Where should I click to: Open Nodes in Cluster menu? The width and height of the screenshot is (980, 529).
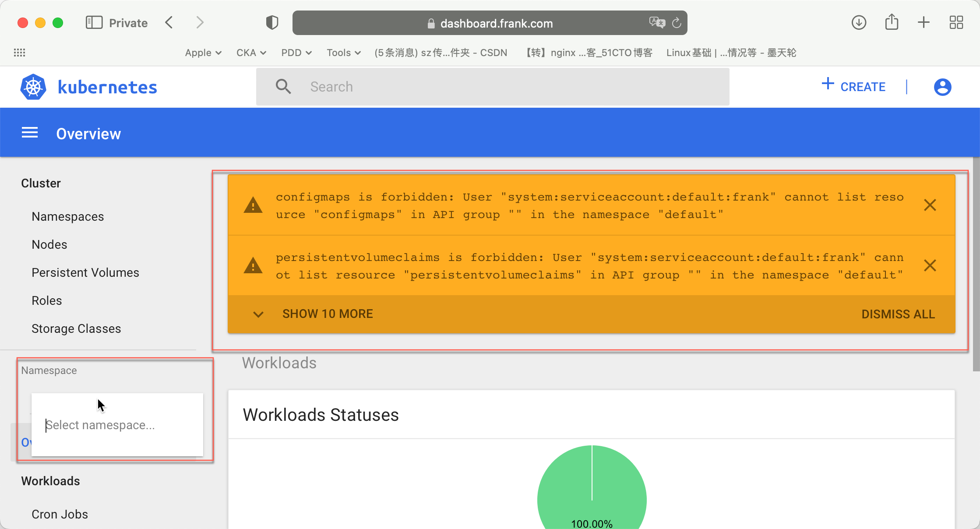[x=49, y=245]
